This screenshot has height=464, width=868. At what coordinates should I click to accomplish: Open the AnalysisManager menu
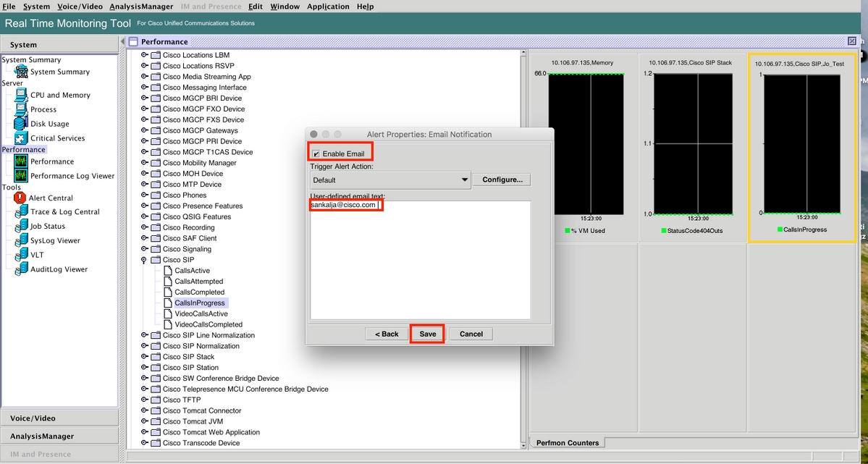(141, 7)
